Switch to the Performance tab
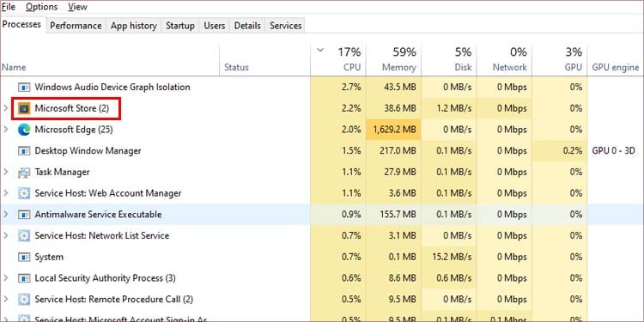 pyautogui.click(x=76, y=26)
